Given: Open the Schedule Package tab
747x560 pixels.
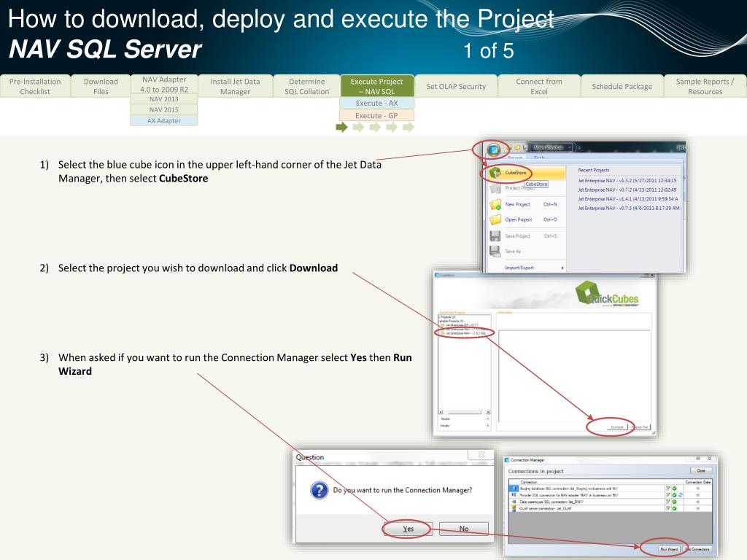Looking at the screenshot, I should pos(622,86).
